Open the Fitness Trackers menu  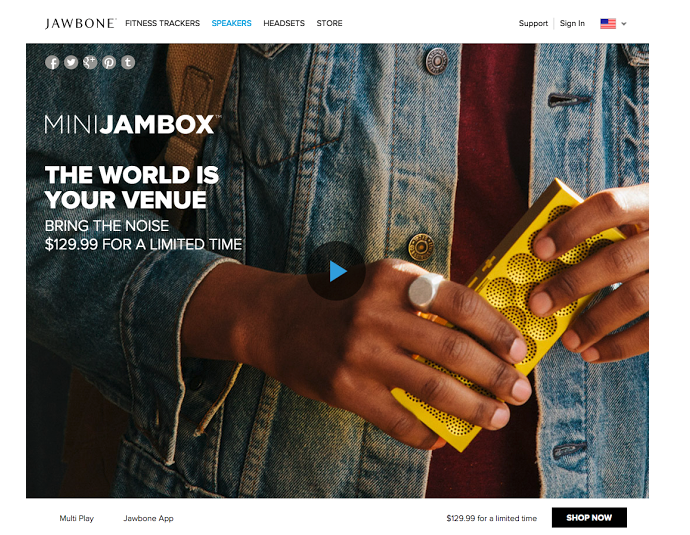point(162,23)
